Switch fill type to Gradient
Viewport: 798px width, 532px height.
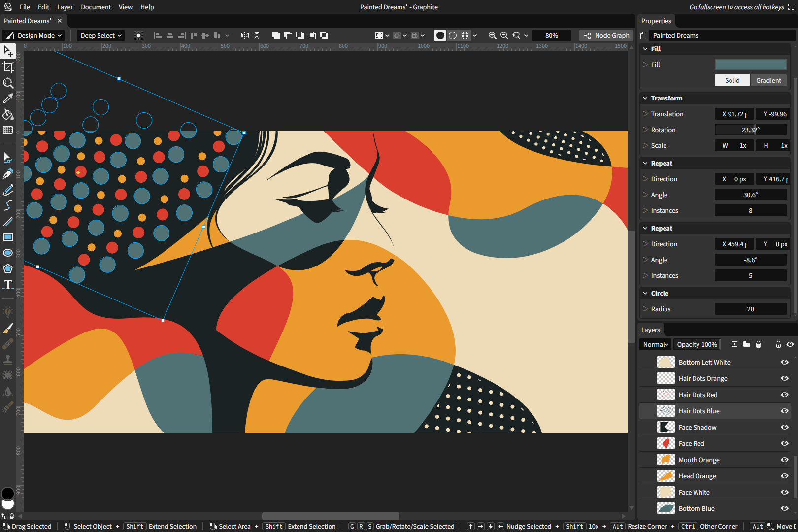(768, 80)
